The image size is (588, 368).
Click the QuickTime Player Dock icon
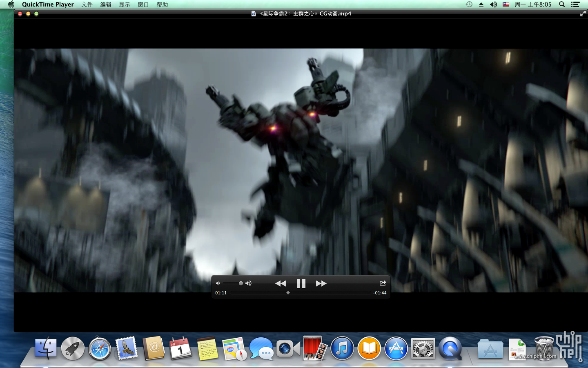pos(450,348)
